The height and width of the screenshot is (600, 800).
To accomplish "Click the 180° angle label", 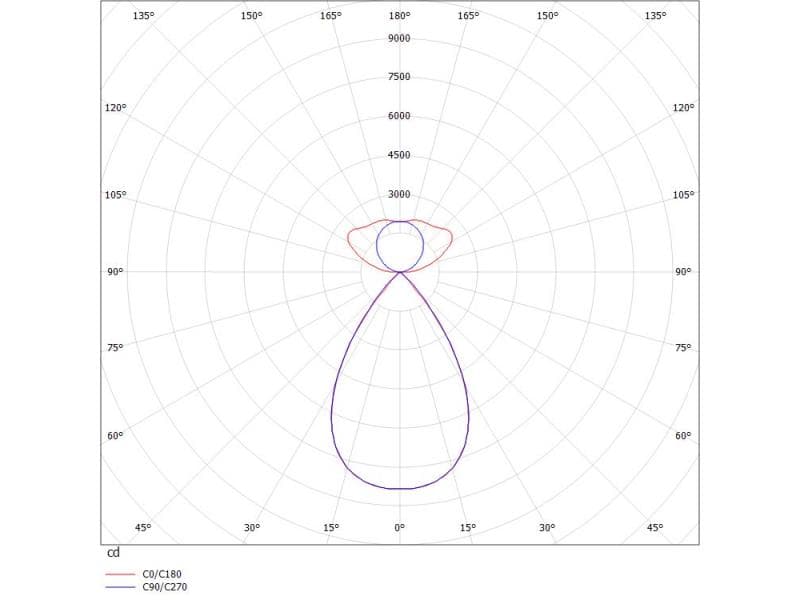I will [399, 16].
